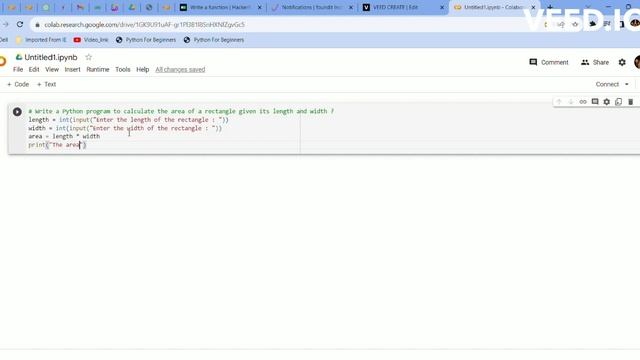Image resolution: width=640 pixels, height=360 pixels.
Task: Open the Comment panel
Action: [549, 62]
